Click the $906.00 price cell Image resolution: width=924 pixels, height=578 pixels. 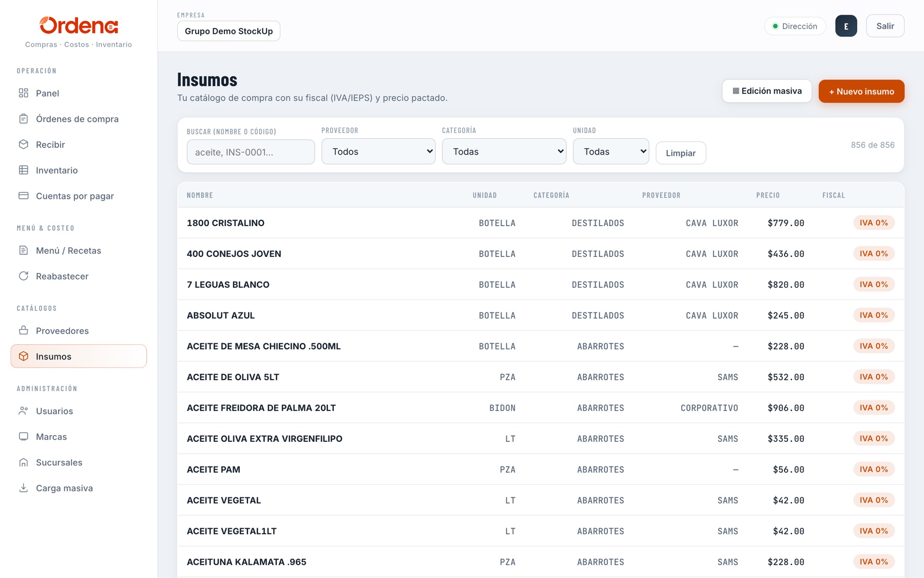(x=786, y=408)
